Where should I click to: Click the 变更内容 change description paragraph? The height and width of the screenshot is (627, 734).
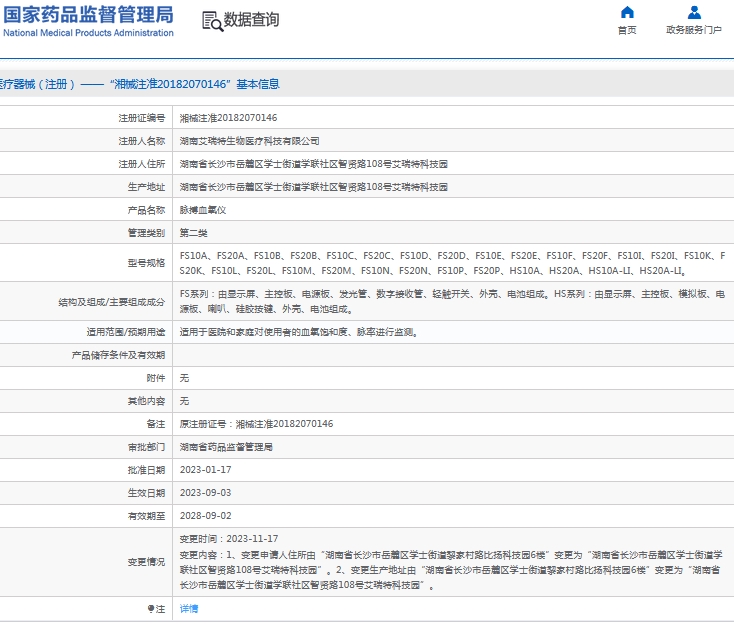point(452,570)
